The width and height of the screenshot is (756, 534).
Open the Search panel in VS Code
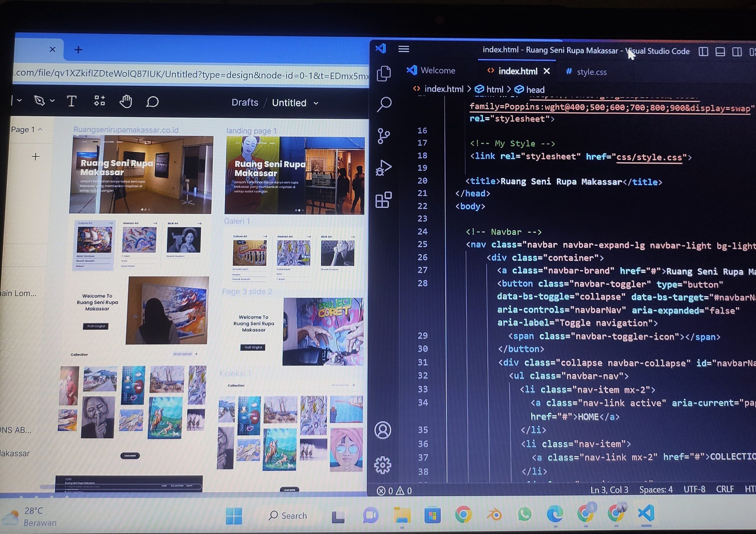pos(384,104)
